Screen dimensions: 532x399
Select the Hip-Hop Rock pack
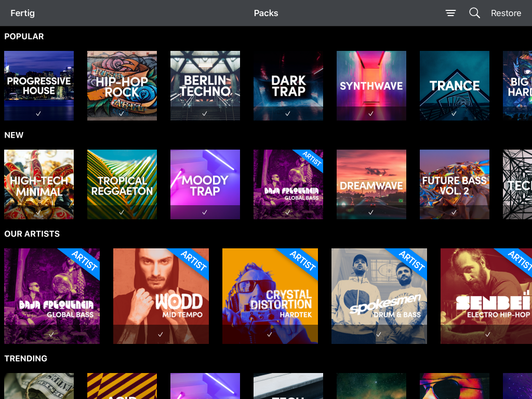(x=122, y=85)
